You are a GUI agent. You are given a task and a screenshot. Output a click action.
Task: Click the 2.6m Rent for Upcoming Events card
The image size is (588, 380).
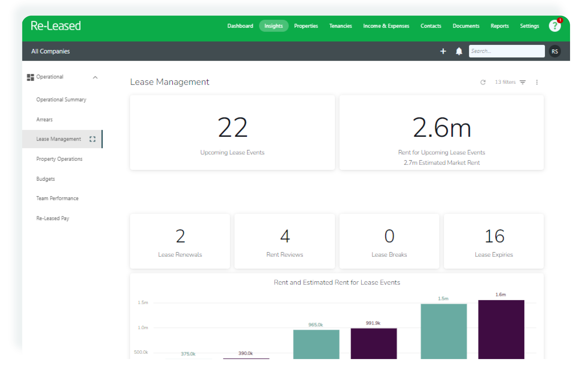point(441,133)
